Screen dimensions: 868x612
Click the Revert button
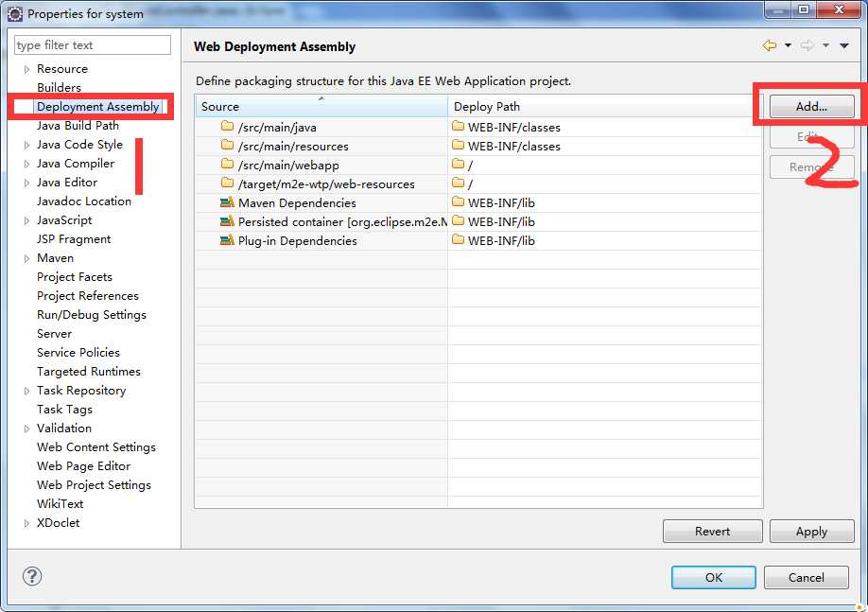click(712, 532)
